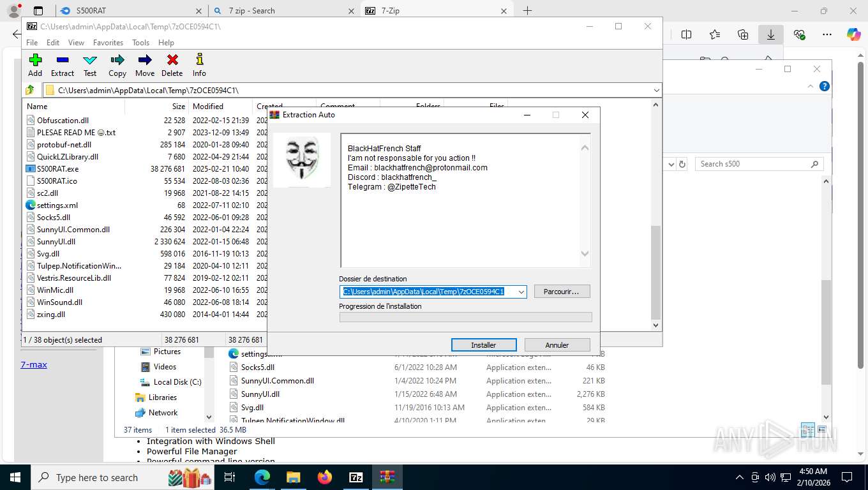This screenshot has height=490, width=868.
Task: Click the Windows Start button
Action: click(14, 477)
